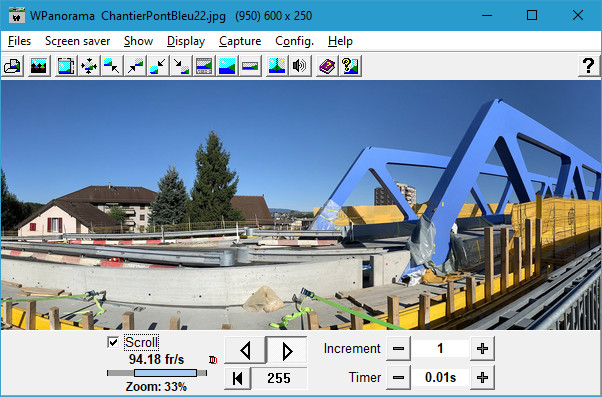The height and width of the screenshot is (397, 602).
Task: Open the purple help book icon
Action: 327,66
